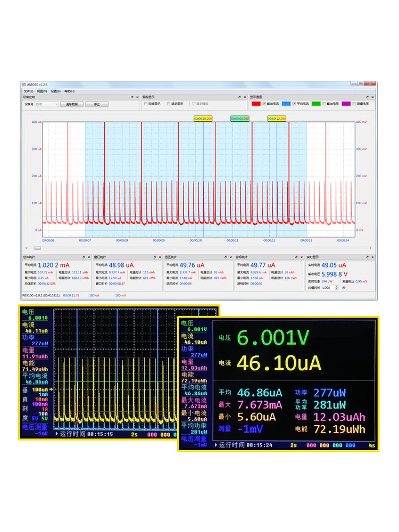Viewport: 399px width, 532px height.
Task: Click the AMOSC app icon in title bar
Action: tap(24, 85)
